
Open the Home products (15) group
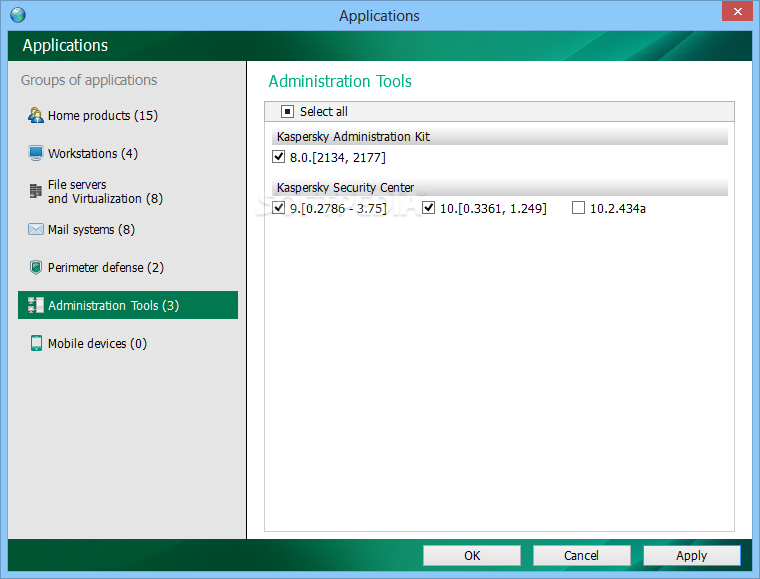pos(127,115)
